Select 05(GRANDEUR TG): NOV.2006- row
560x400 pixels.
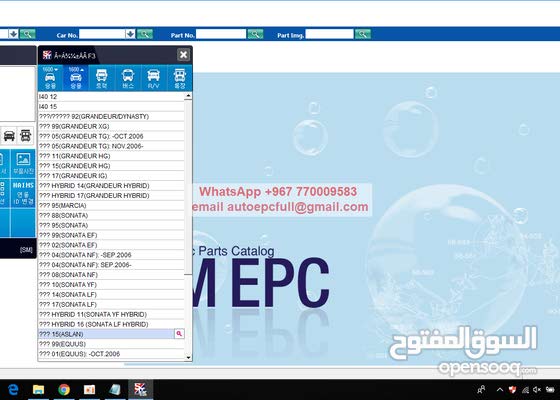pyautogui.click(x=111, y=146)
